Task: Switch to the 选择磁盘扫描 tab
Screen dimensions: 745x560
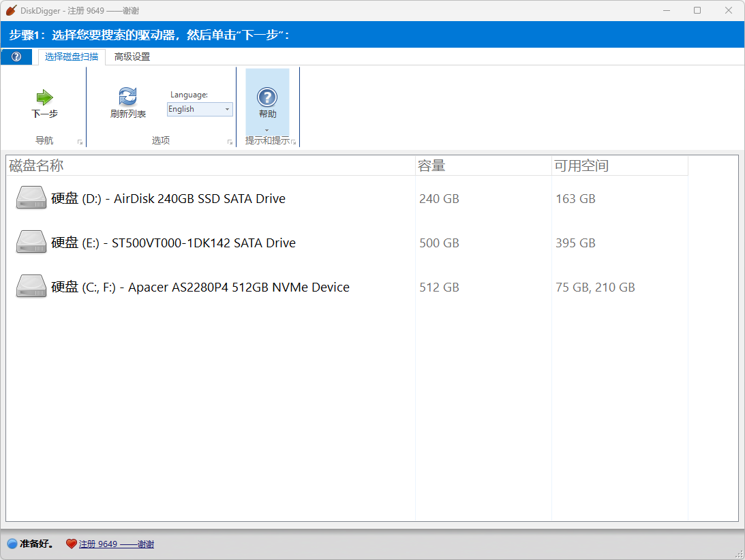Action: coord(72,57)
